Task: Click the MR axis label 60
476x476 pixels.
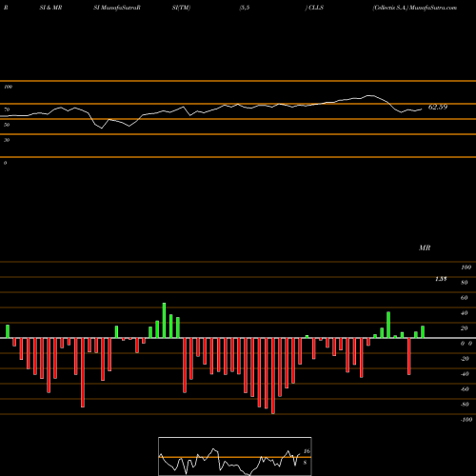Action: (x=465, y=298)
